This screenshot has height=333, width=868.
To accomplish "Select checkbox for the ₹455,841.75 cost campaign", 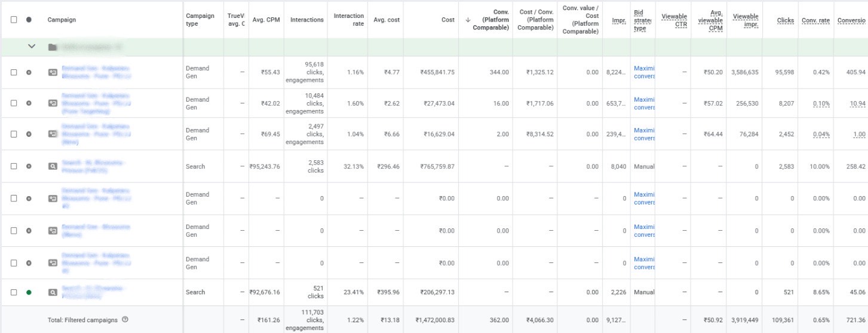I will (x=14, y=72).
